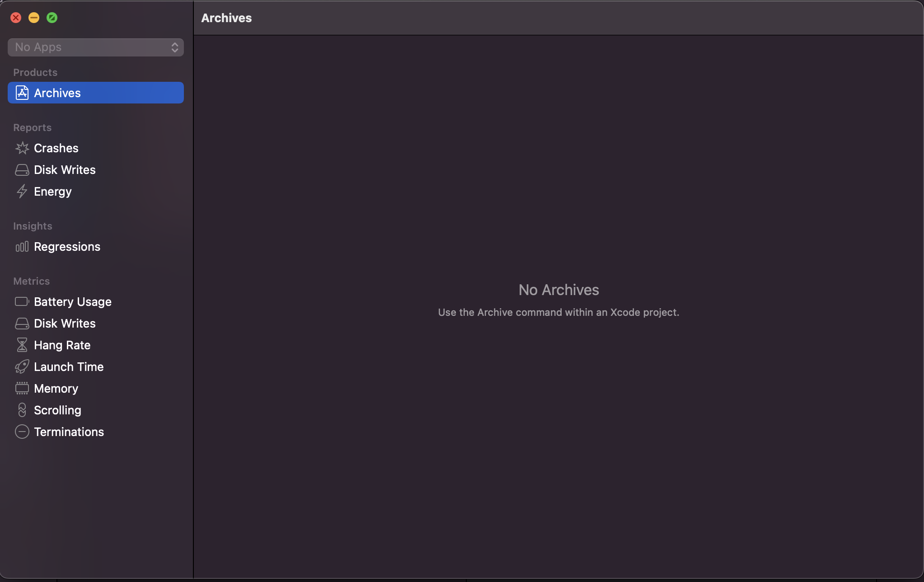The height and width of the screenshot is (582, 924).
Task: Select Disk Writes under Reports
Action: point(65,170)
